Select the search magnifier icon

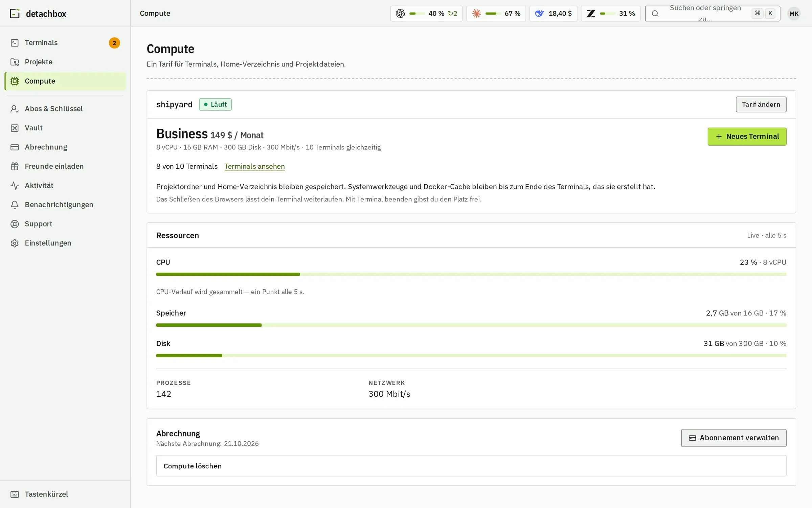pyautogui.click(x=655, y=14)
